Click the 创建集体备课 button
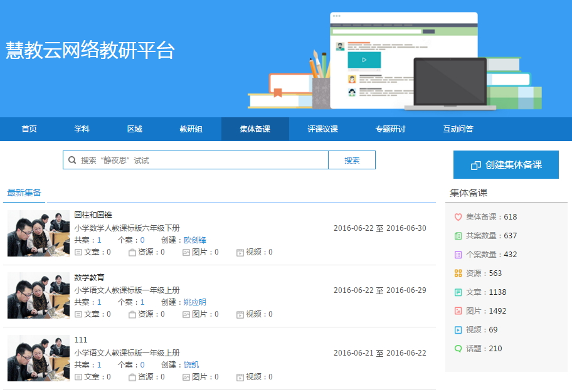Screen dimensions: 572x392 coord(506,165)
